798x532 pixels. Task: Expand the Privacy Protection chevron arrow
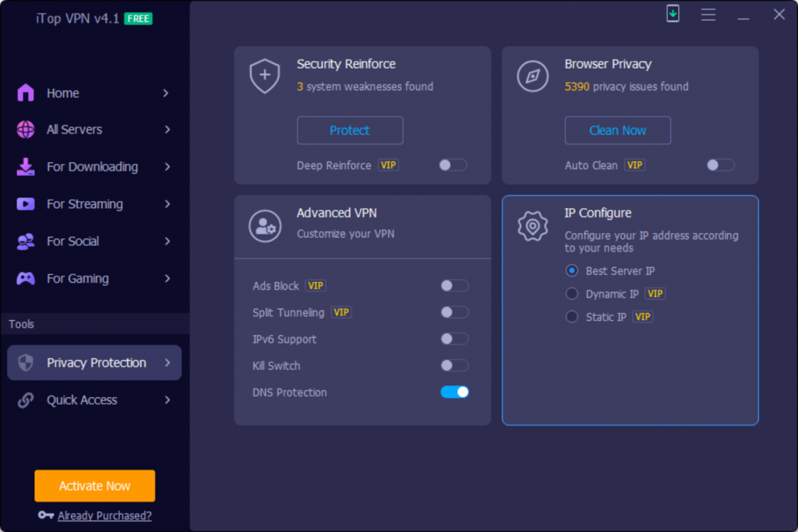pyautogui.click(x=168, y=363)
